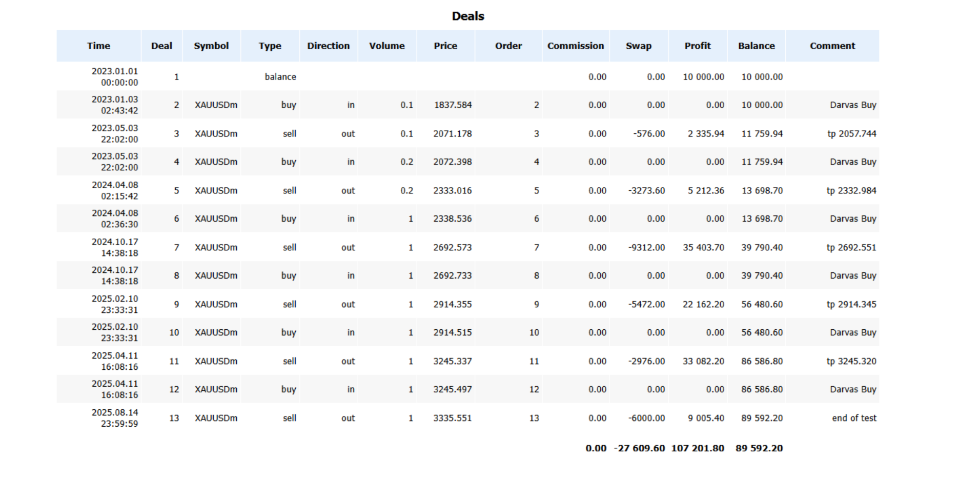Click the Profit column header
Image resolution: width=980 pixels, height=477 pixels.
tap(698, 46)
